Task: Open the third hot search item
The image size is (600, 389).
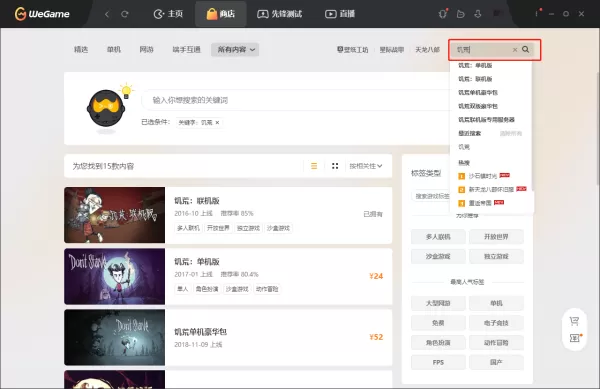Action: pos(481,203)
